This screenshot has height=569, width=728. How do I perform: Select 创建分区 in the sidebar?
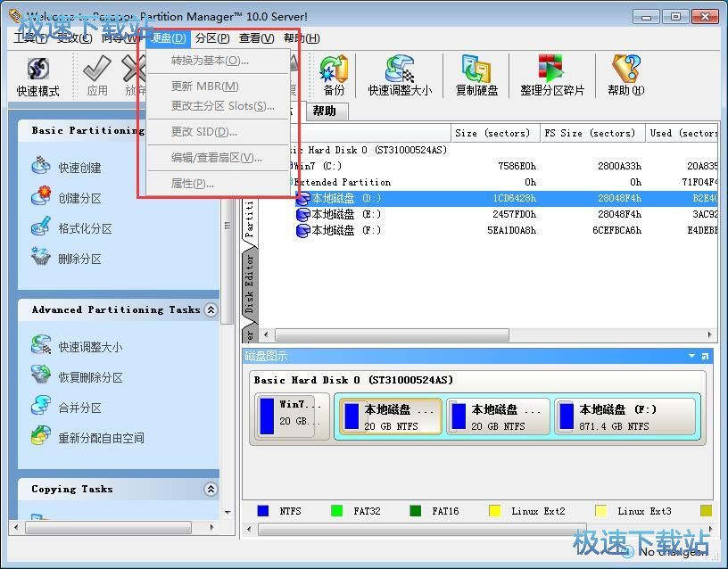point(79,198)
